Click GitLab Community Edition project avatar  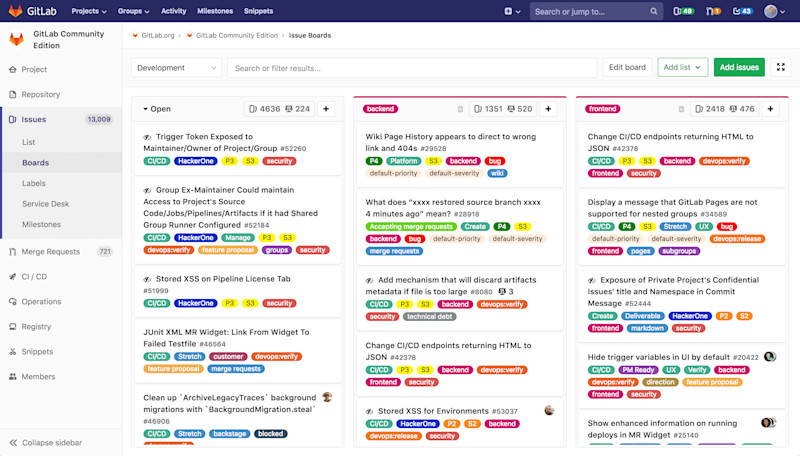click(16, 39)
